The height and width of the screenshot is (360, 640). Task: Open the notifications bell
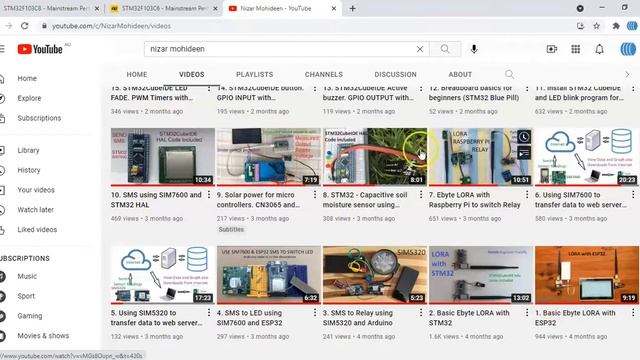tap(599, 49)
